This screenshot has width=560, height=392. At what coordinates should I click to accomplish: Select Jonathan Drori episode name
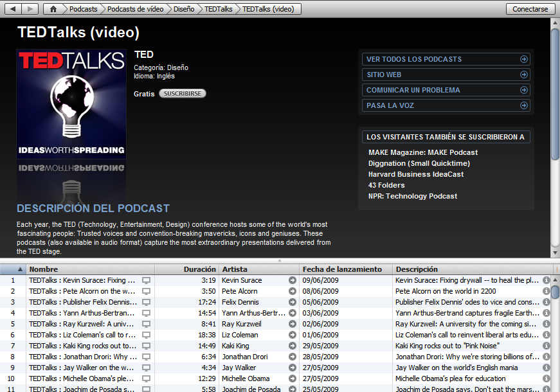pos(83,357)
